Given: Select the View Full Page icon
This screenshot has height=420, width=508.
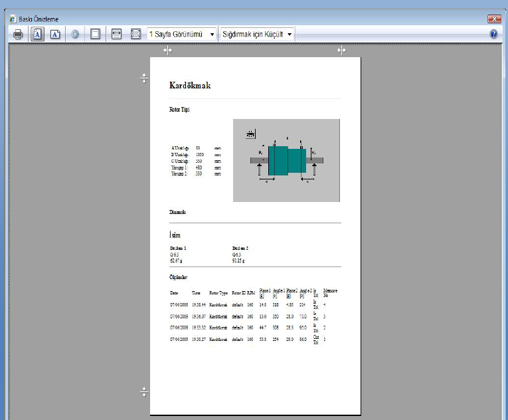Looking at the screenshot, I should (x=135, y=34).
